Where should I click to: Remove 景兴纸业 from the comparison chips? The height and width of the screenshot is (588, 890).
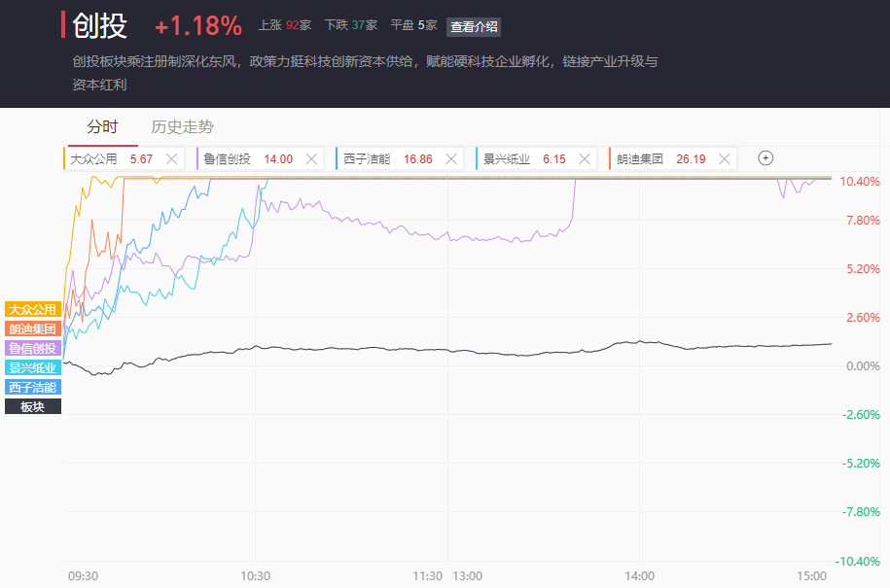point(585,158)
